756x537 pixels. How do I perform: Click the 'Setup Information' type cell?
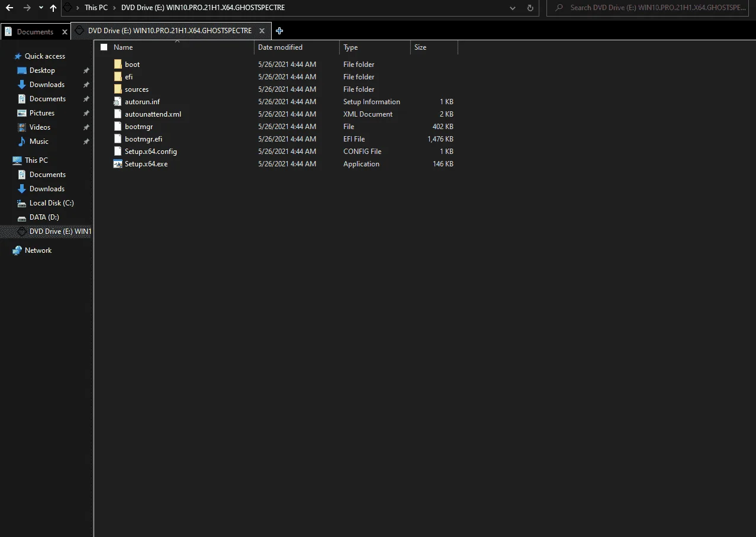pos(372,101)
